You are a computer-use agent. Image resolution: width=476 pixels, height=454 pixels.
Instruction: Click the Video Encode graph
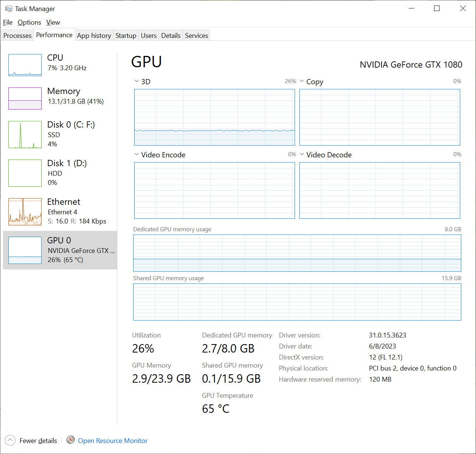click(x=214, y=190)
